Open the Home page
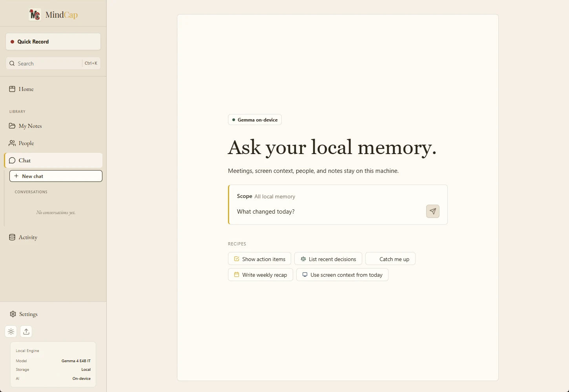Image resolution: width=569 pixels, height=392 pixels. [x=53, y=89]
